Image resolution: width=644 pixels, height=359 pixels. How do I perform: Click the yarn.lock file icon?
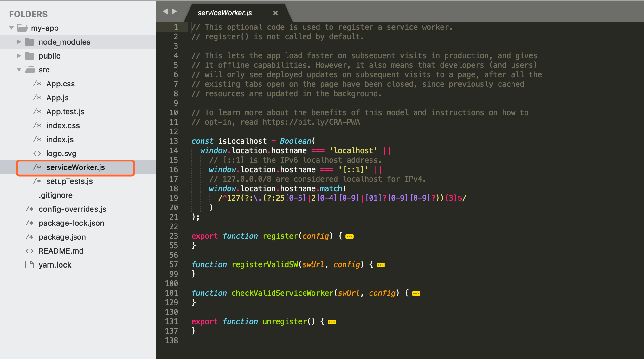pos(29,265)
